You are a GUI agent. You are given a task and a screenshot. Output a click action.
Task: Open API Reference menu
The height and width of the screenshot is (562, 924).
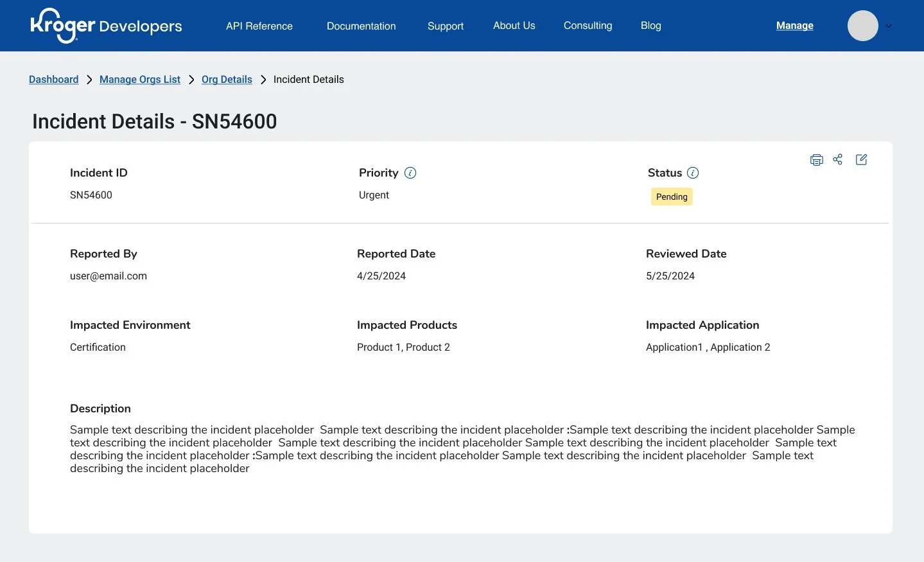pos(259,26)
